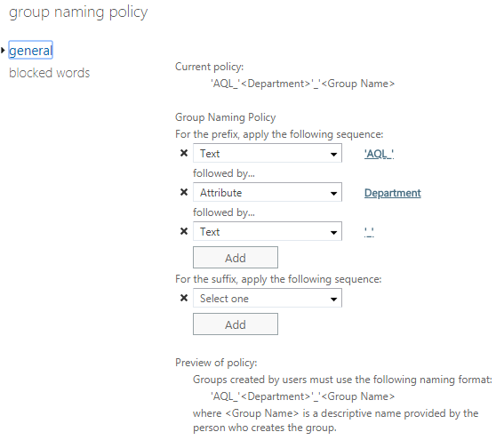Viewport: 504px width, 440px height.
Task: Click the arrow marker beside general
Action: point(3,50)
